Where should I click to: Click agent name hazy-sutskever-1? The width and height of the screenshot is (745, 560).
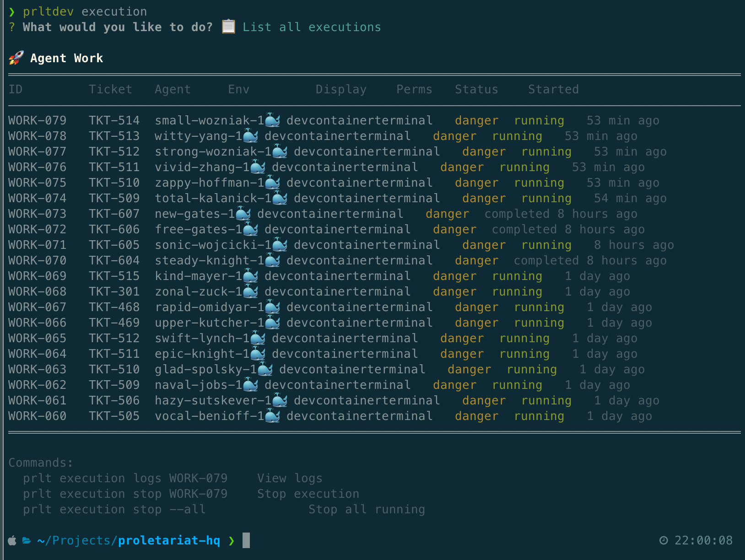(213, 400)
